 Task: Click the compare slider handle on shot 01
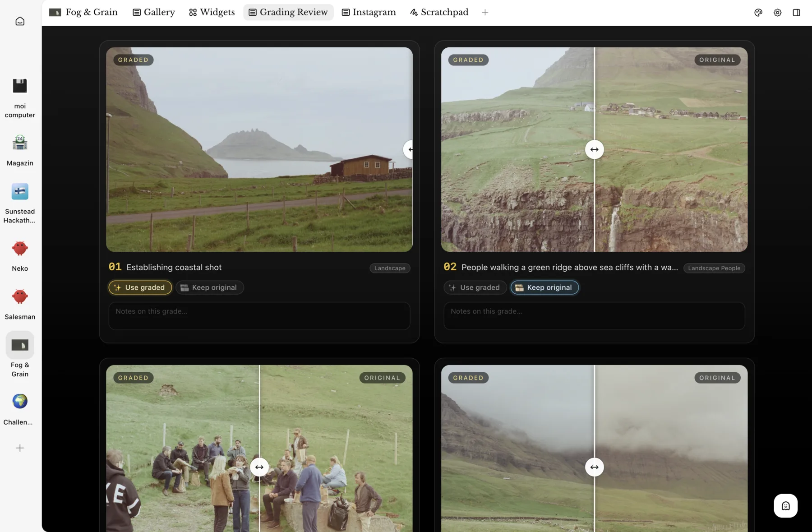pos(409,149)
